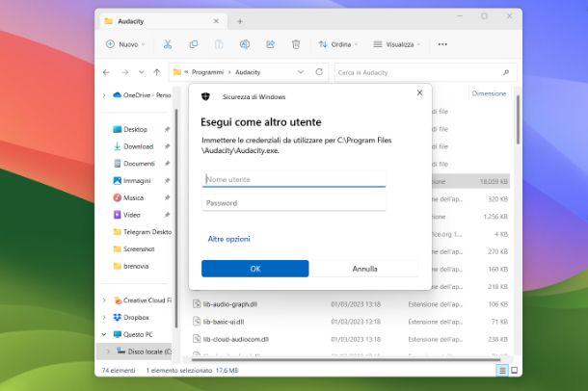Image resolution: width=588 pixels, height=391 pixels.
Task: Open Download in the quick access sidebar
Action: [x=133, y=146]
